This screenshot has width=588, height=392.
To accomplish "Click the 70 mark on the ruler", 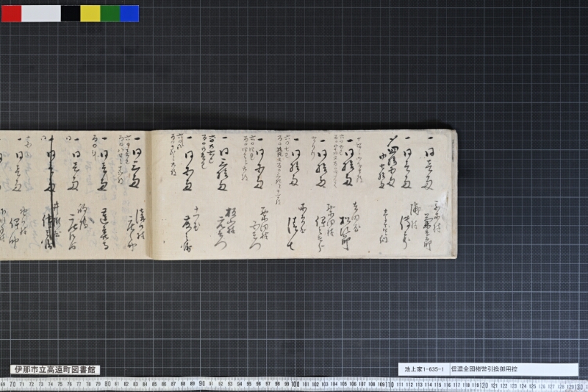I will point(12,384).
